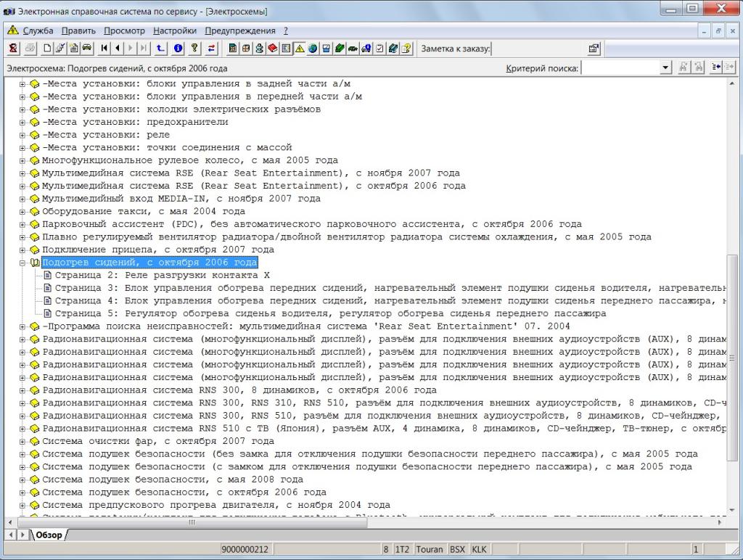The width and height of the screenshot is (743, 560).
Task: Click the blue basket toolbar icon
Action: pos(326,49)
